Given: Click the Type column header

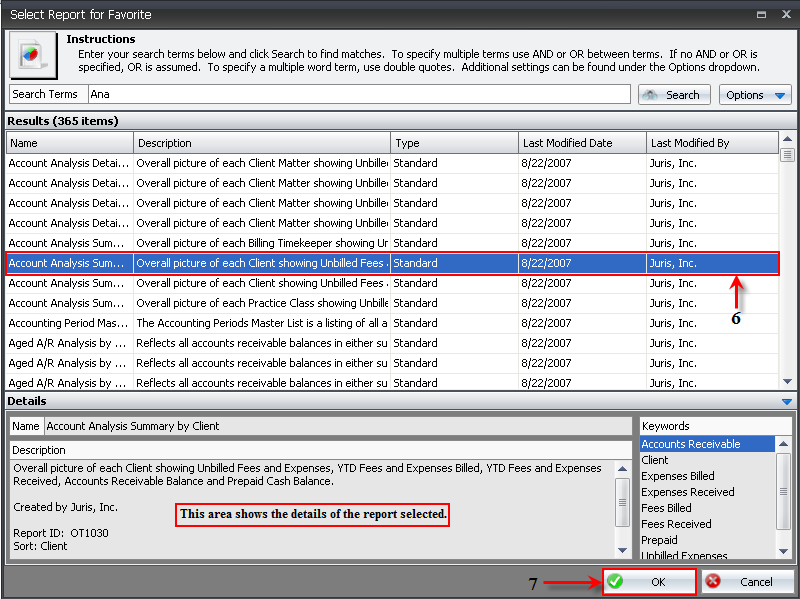Looking at the screenshot, I should click(x=454, y=143).
